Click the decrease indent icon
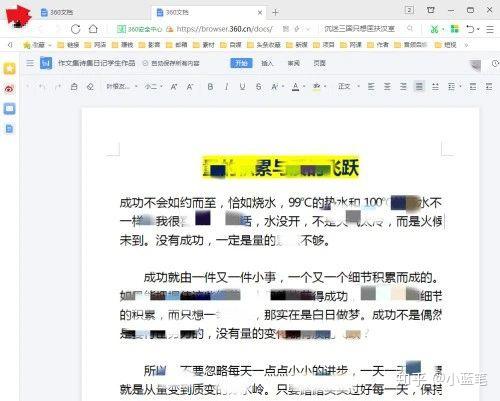 click(x=473, y=87)
